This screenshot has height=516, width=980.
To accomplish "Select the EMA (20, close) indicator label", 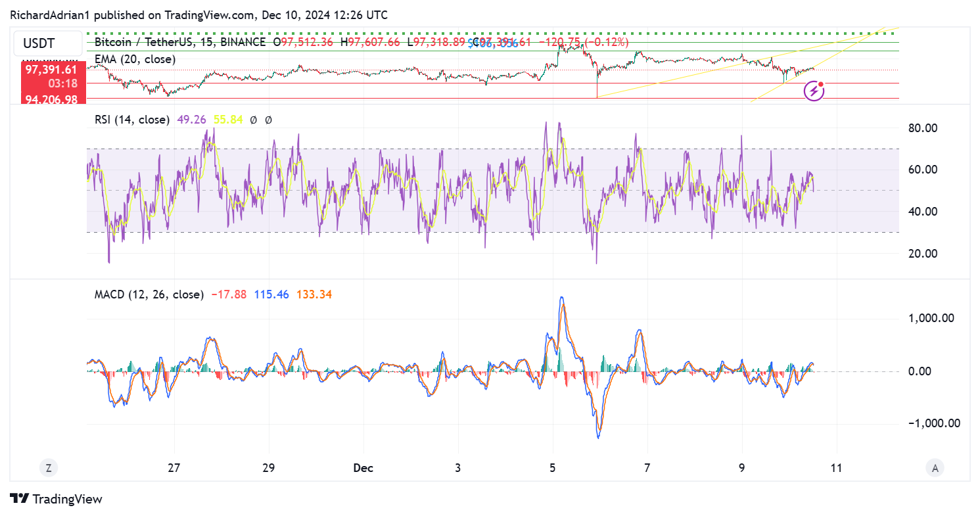I will point(135,59).
